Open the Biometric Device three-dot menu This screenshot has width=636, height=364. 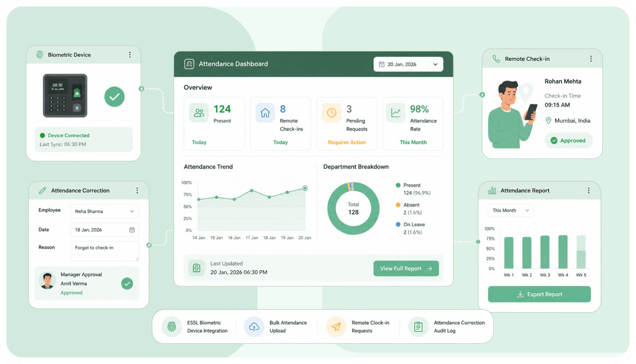pos(130,55)
